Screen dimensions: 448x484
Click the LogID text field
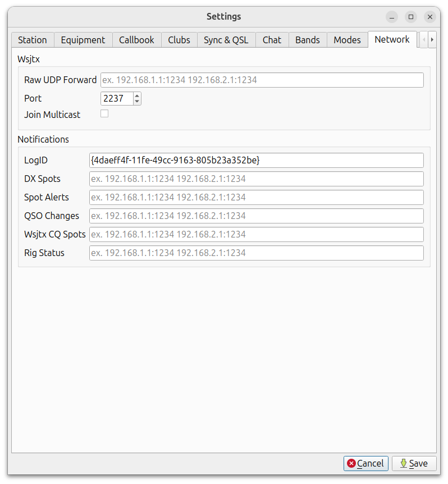point(256,160)
